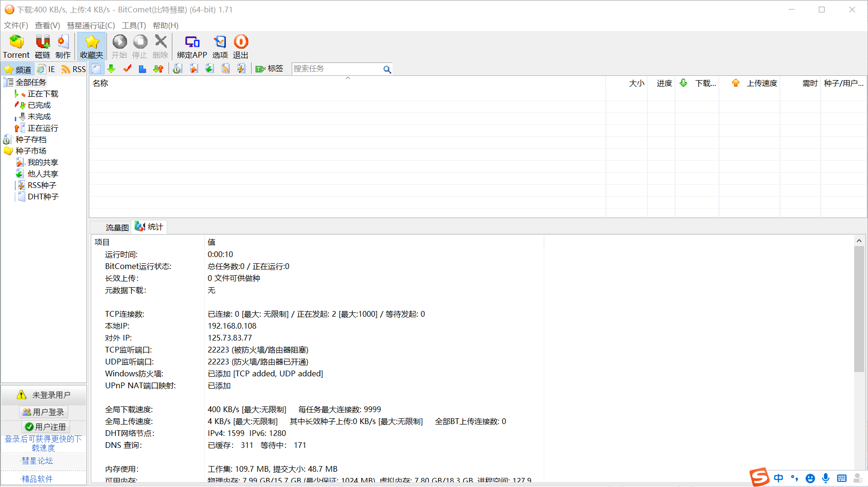Filter tasks by completed red checkmark icon
Screen dimensions: 868x487
click(127, 69)
